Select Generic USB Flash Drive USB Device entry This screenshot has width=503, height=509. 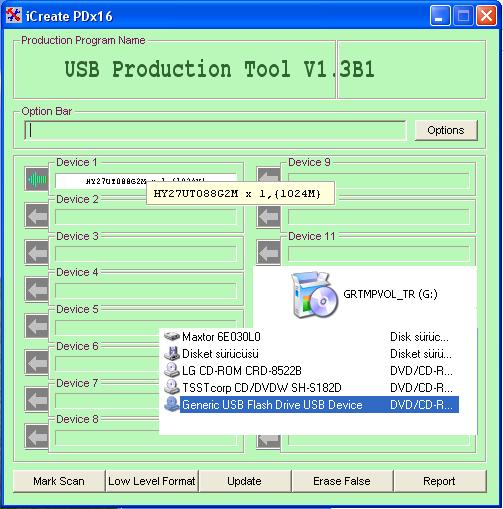(311, 405)
